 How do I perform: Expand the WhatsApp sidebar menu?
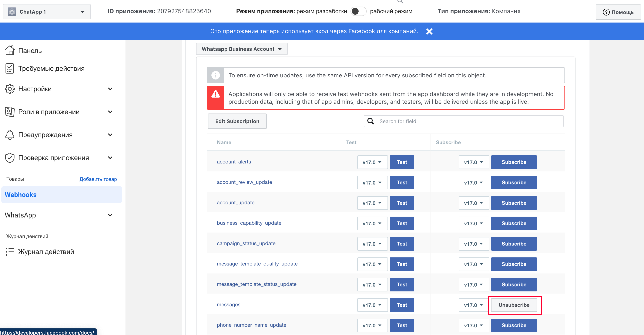(x=110, y=215)
